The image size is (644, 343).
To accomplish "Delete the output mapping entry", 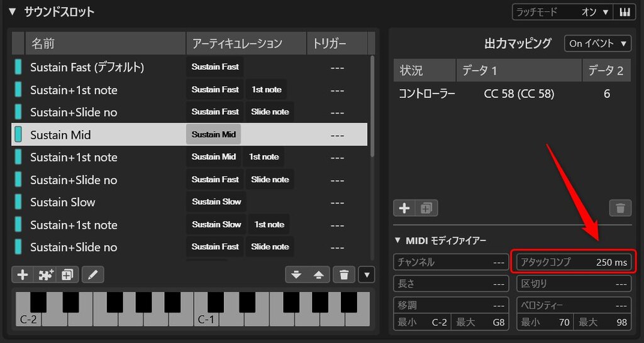I will point(620,209).
